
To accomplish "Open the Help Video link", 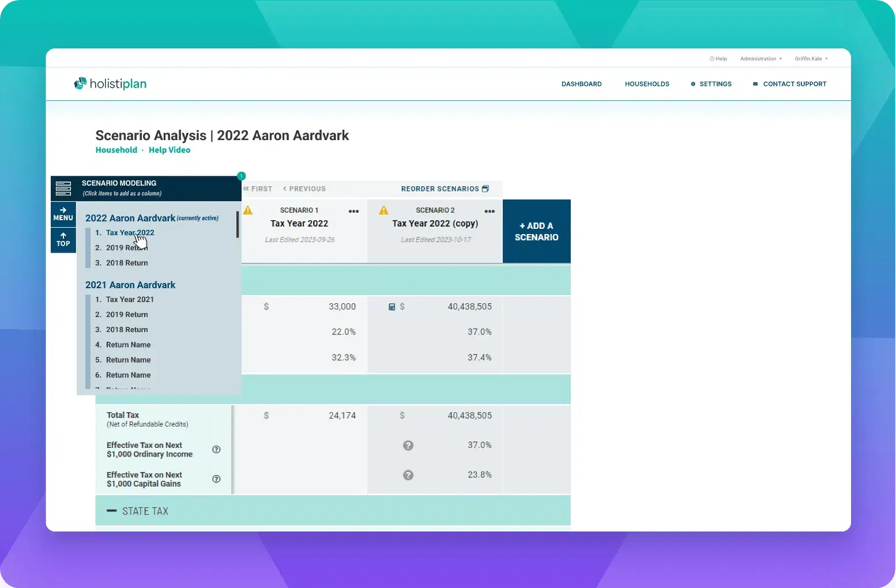I will [x=170, y=150].
